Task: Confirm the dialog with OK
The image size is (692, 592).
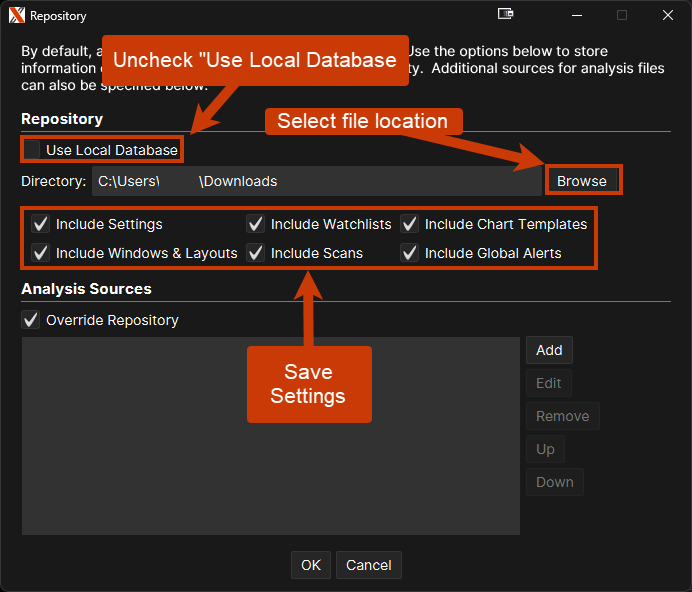Action: tap(311, 565)
